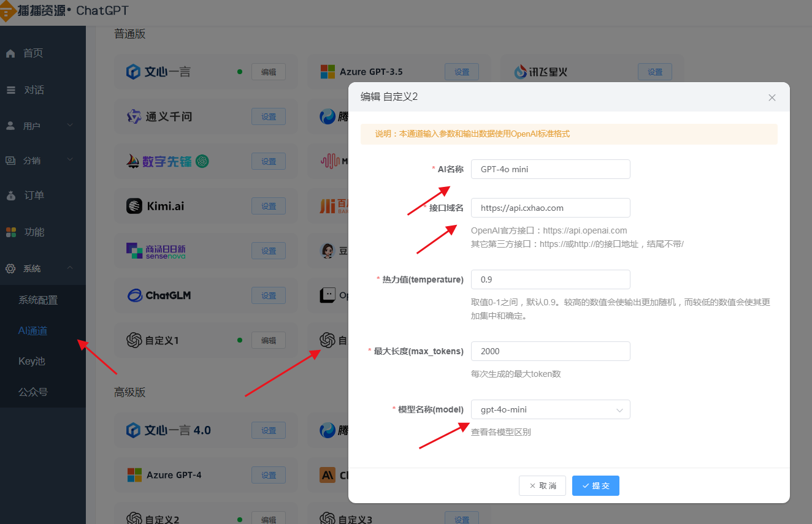Image resolution: width=812 pixels, height=524 pixels.
Task: Open 设置 for Kimi.ai
Action: 269,206
